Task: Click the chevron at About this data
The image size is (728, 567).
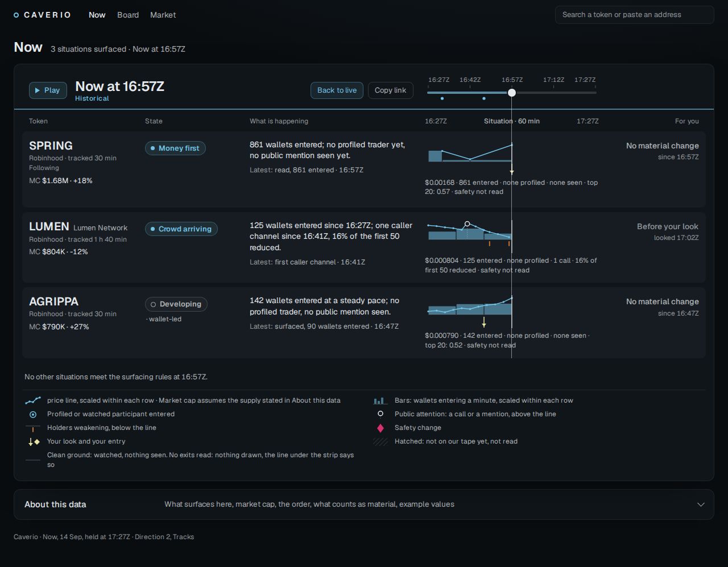Action: [701, 504]
